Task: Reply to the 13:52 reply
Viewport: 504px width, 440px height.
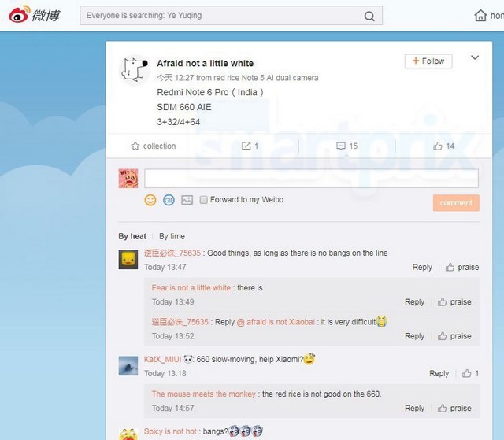Action: (x=414, y=336)
